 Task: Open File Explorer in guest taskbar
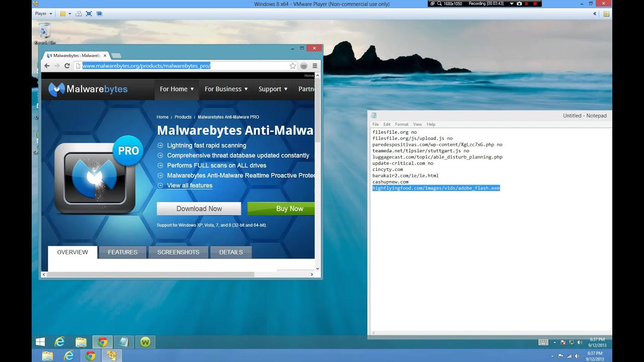(x=81, y=342)
